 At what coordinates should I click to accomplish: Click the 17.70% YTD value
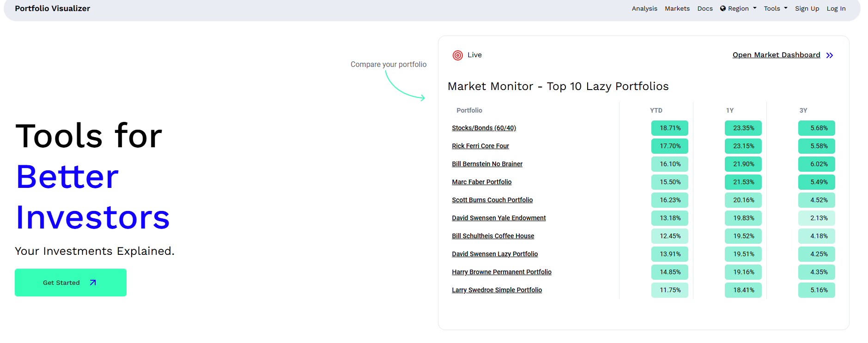[670, 146]
